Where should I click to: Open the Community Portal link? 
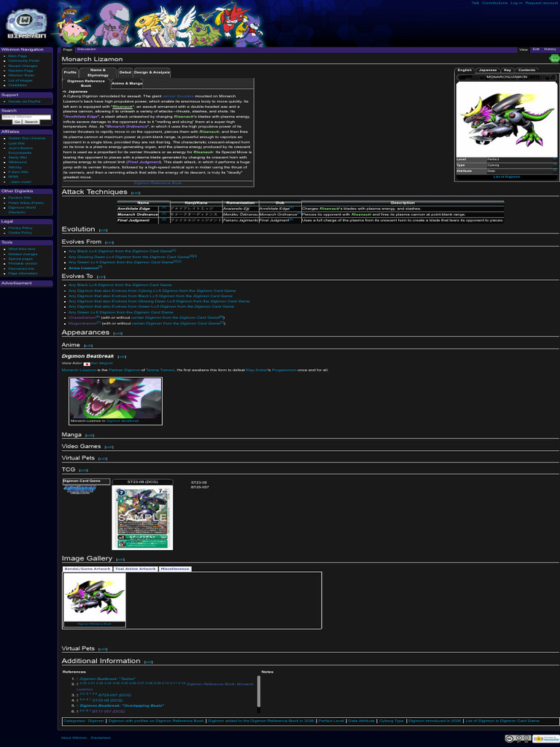24,61
